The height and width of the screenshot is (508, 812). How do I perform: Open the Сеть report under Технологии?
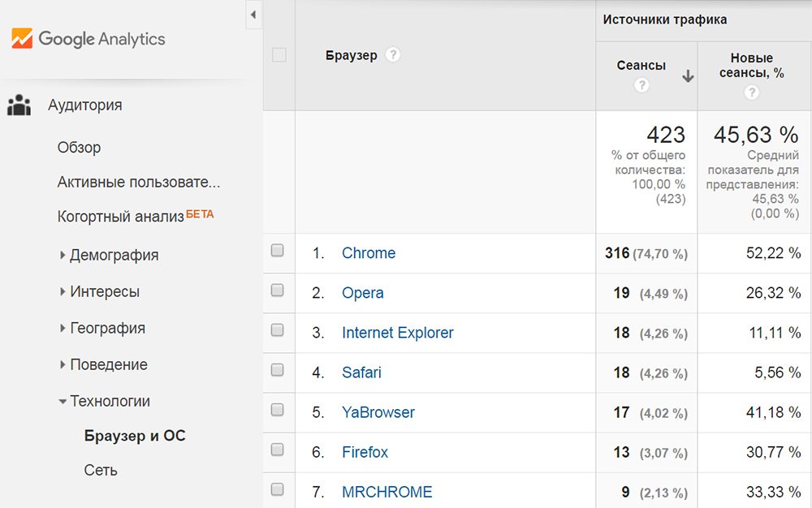[101, 470]
